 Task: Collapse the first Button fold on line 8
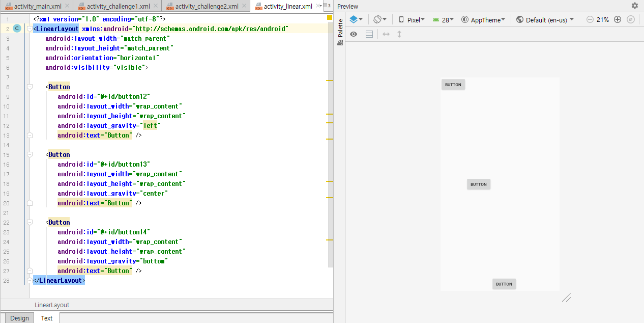[30, 87]
